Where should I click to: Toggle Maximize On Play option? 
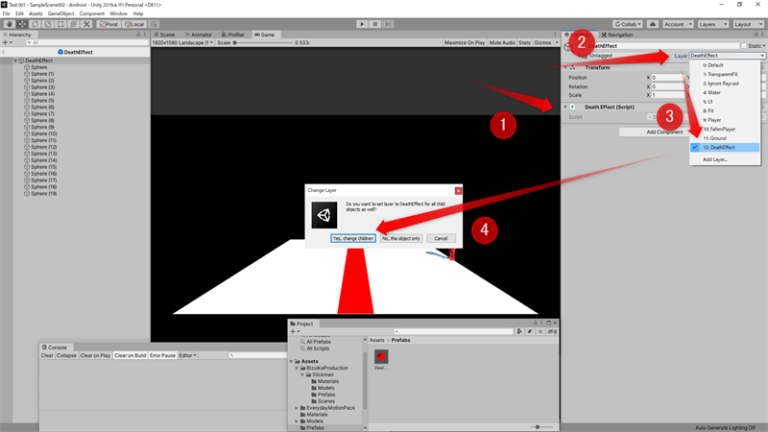[x=464, y=43]
